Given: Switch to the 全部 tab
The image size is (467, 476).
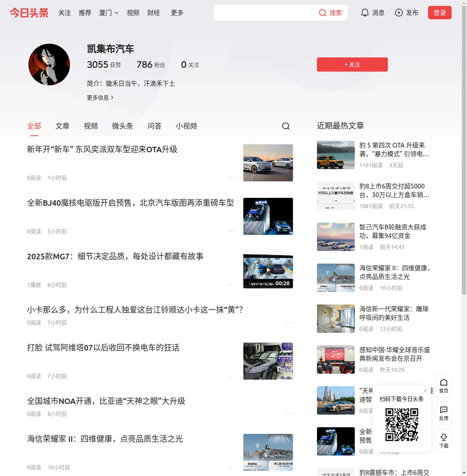Looking at the screenshot, I should tap(34, 126).
